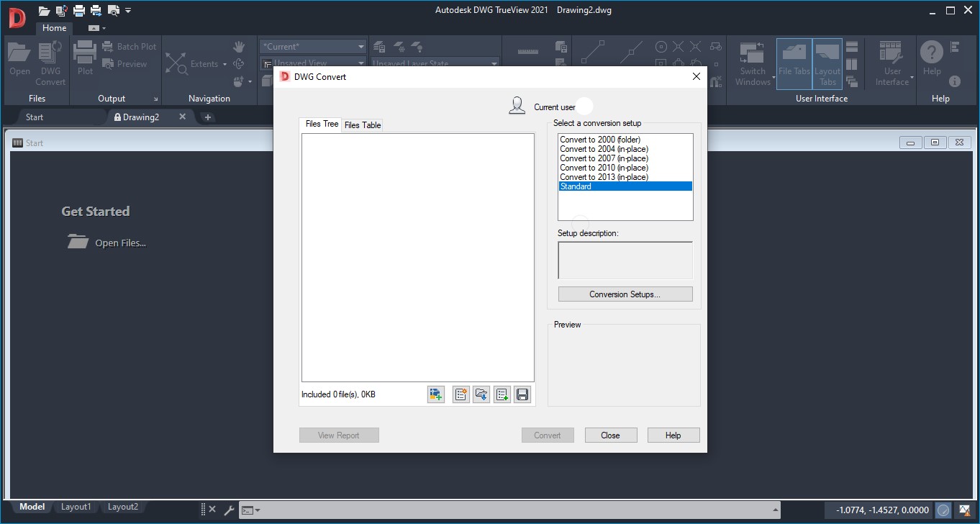Select the Model tab
Image resolution: width=980 pixels, height=524 pixels.
[x=32, y=507]
